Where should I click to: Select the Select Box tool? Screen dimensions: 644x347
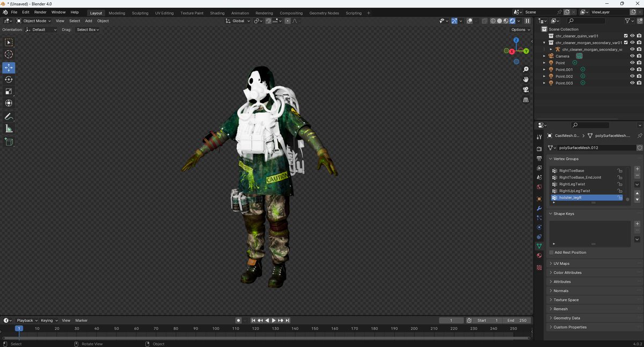coord(9,42)
